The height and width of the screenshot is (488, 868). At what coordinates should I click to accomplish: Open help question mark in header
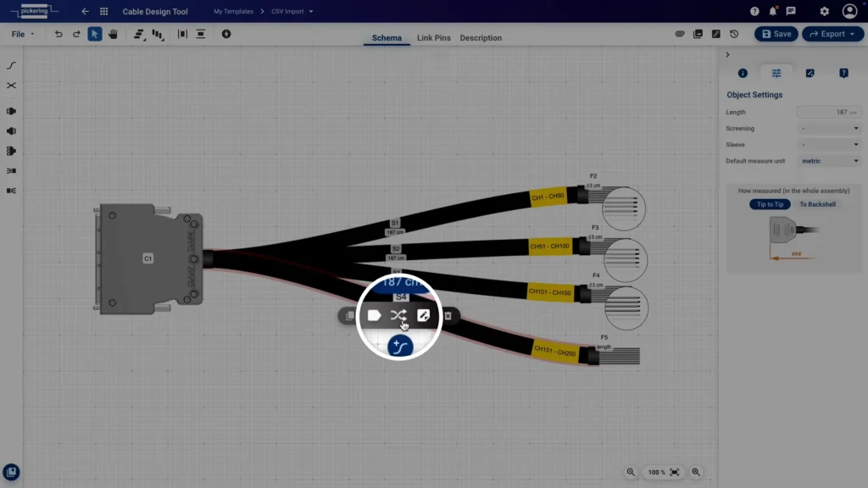754,11
